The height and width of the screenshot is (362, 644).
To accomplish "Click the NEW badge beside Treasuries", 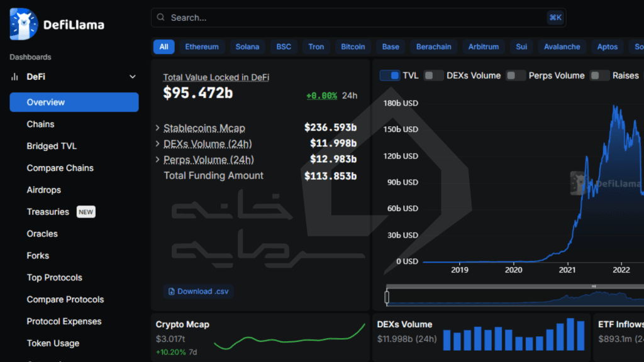I will point(86,212).
